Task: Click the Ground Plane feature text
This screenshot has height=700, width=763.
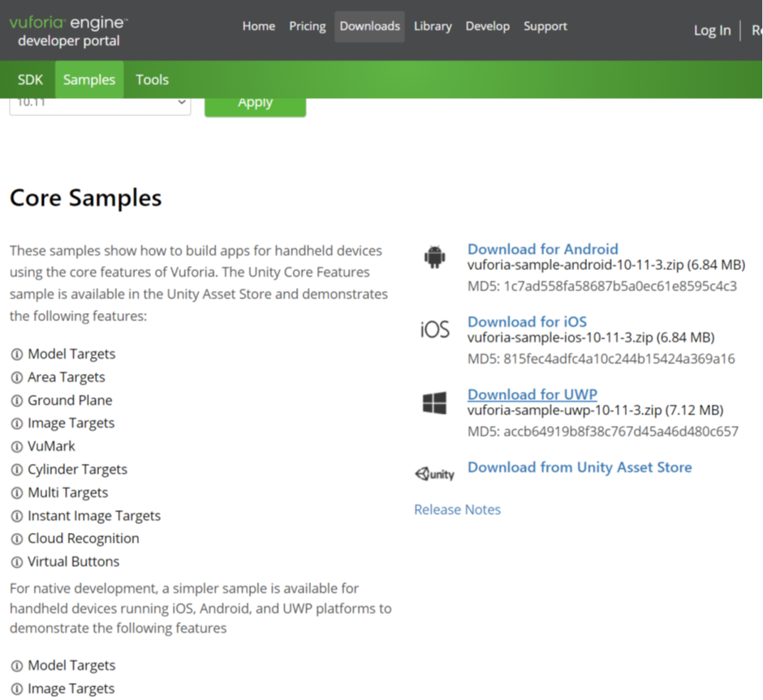Action: 70,400
